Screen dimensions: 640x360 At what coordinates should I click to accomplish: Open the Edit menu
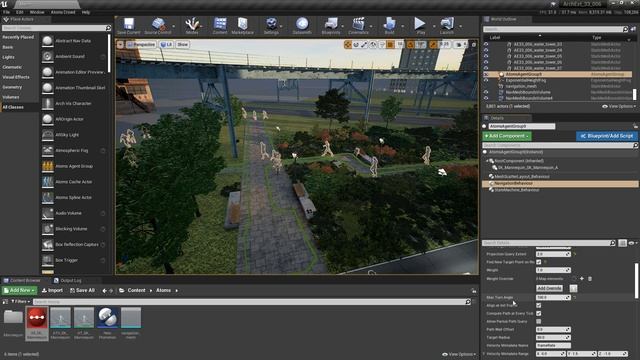tap(20, 12)
